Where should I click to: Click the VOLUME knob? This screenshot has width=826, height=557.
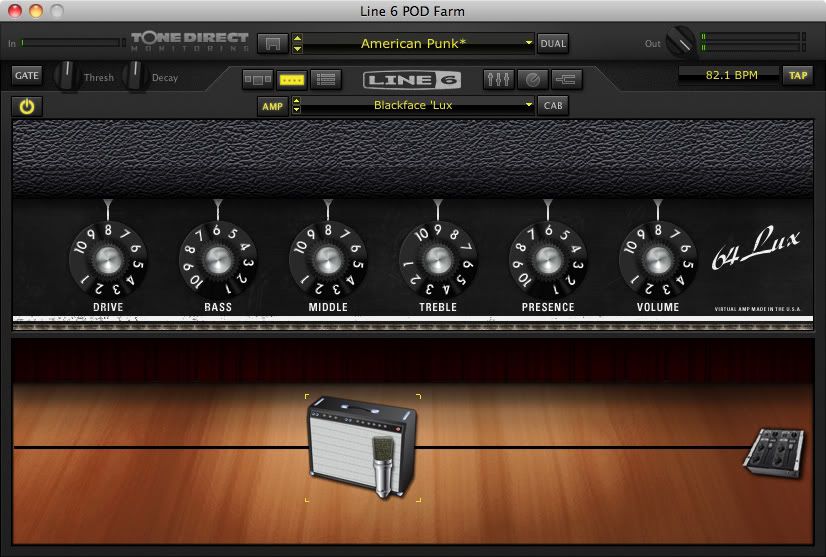point(657,260)
